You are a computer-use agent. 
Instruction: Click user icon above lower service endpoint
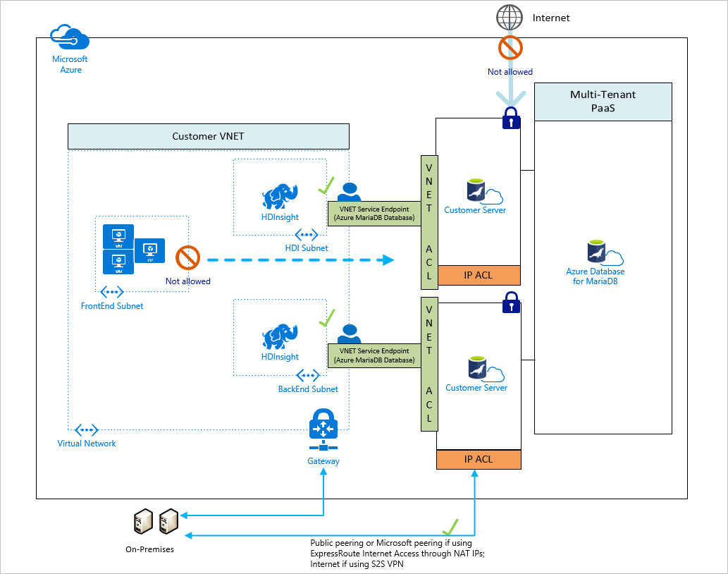click(x=349, y=334)
